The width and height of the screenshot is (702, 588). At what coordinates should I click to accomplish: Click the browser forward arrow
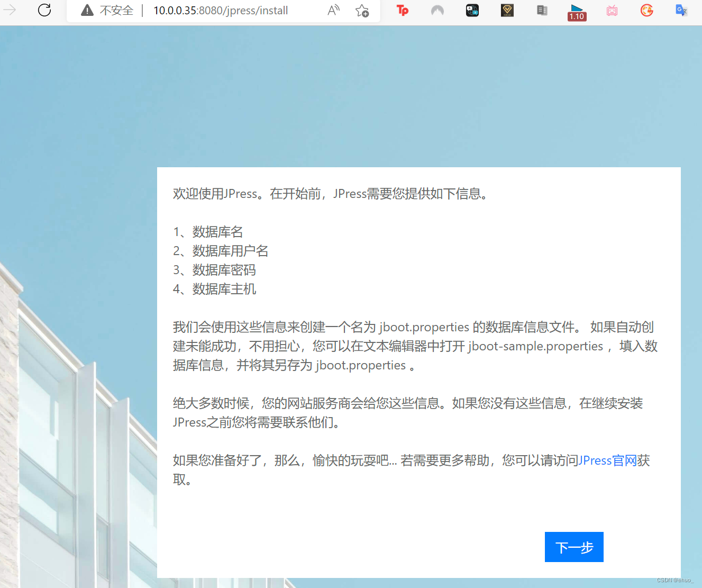tap(10, 10)
